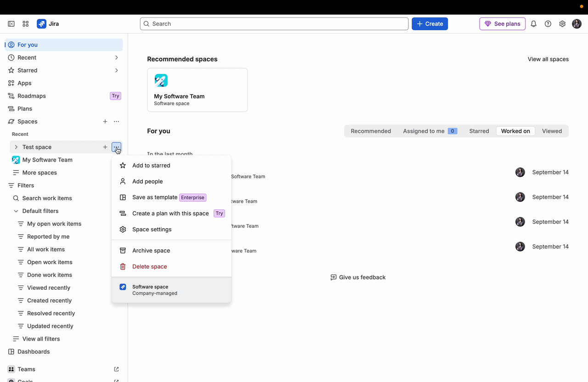Viewport: 588px width, 382px height.
Task: Open the help question mark icon
Action: [548, 24]
